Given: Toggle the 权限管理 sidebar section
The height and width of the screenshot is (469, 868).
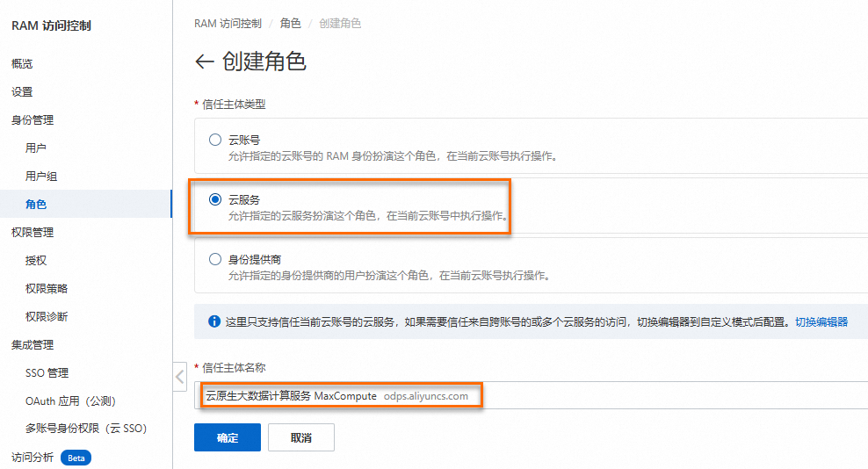Looking at the screenshot, I should point(33,233).
